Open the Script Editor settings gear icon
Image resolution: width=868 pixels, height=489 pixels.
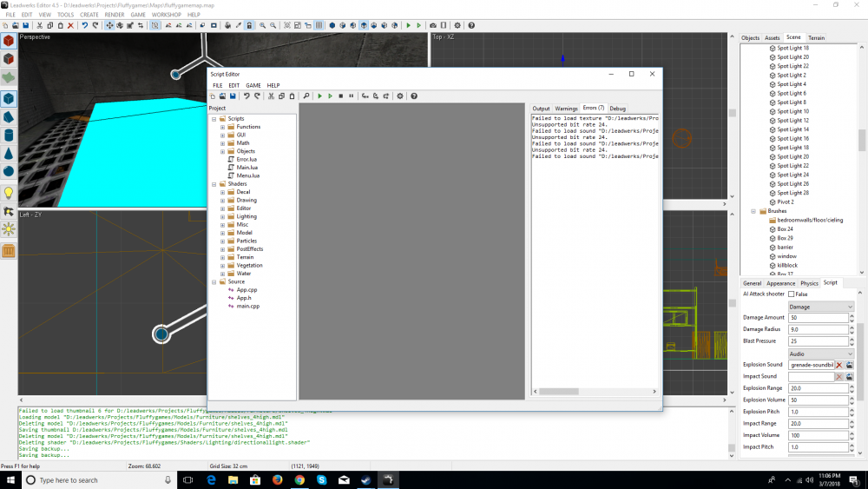click(x=400, y=96)
